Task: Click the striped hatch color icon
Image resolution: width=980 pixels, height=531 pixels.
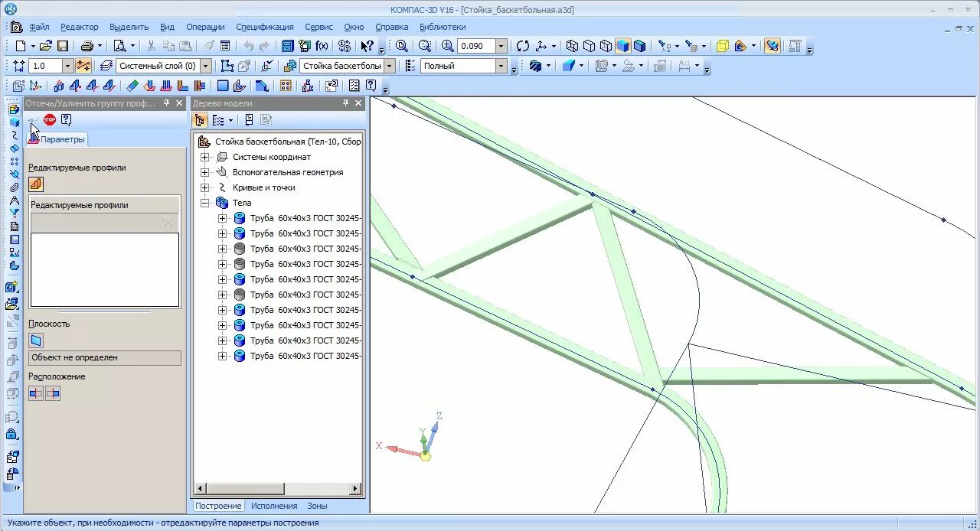Action: point(535,66)
